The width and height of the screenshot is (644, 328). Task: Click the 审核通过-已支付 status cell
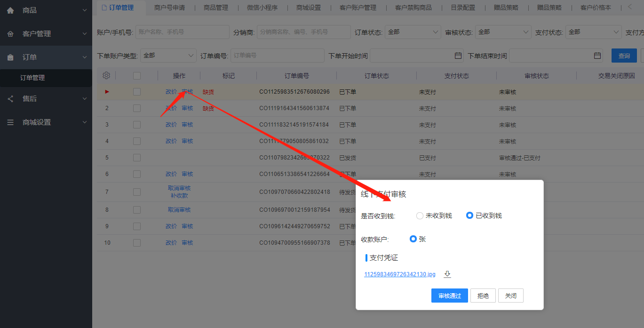(519, 158)
